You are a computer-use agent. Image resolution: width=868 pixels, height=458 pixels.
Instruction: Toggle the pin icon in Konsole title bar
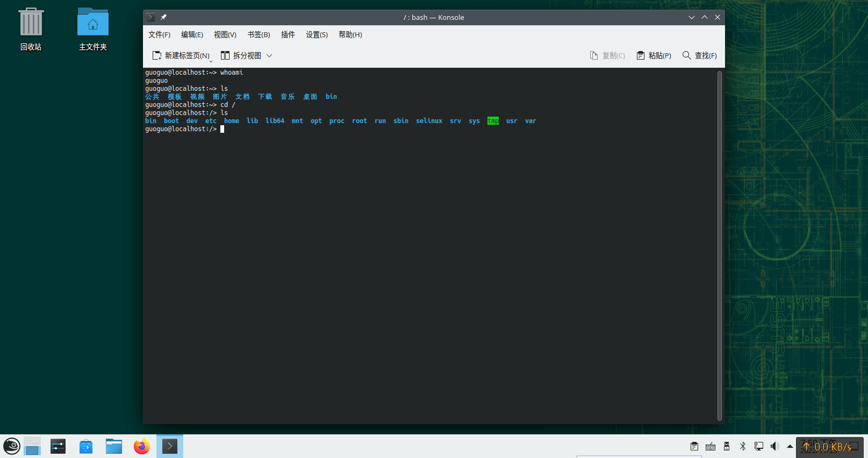[163, 17]
